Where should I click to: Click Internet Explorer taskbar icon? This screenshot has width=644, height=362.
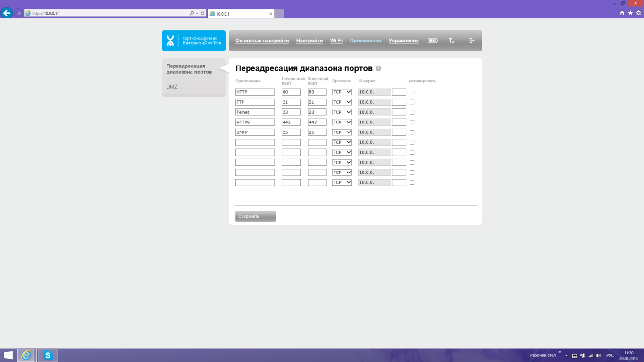tap(26, 355)
